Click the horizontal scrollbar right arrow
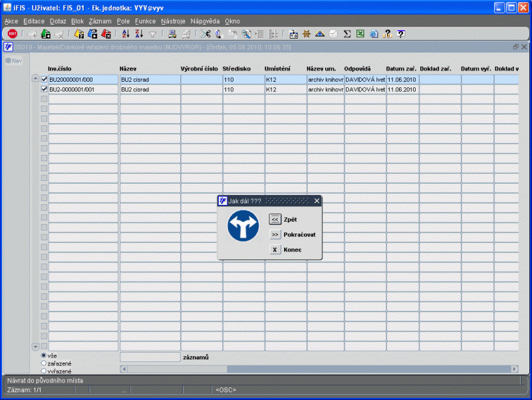 coord(515,369)
